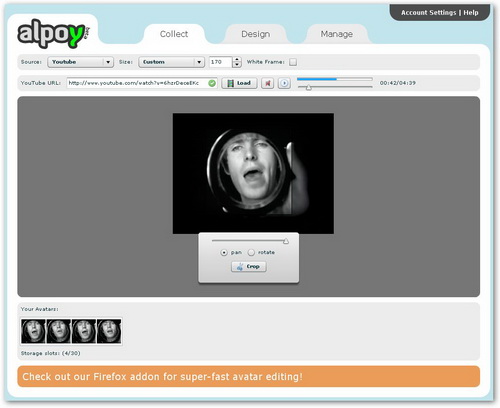Screen dimensions: 500x408
Task: Select the pan radio button
Action: tap(224, 252)
